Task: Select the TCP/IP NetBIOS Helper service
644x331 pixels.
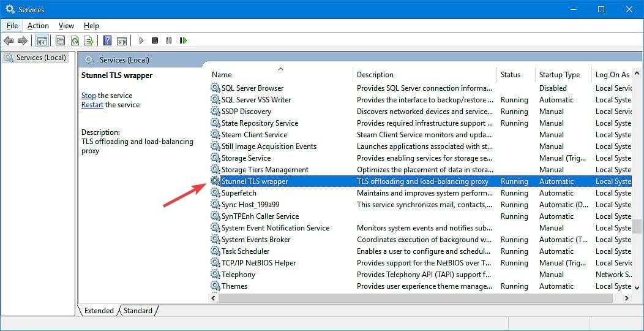Action: [x=421, y=263]
